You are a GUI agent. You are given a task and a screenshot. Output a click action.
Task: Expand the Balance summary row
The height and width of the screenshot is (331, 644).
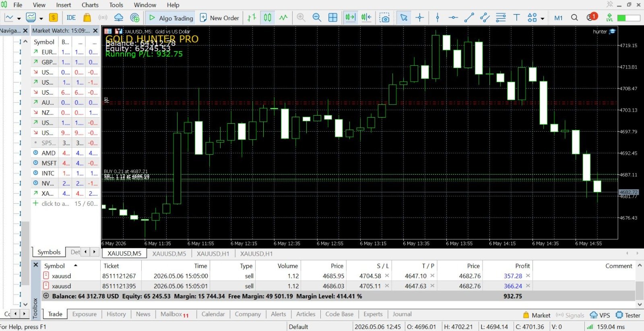coord(46,296)
